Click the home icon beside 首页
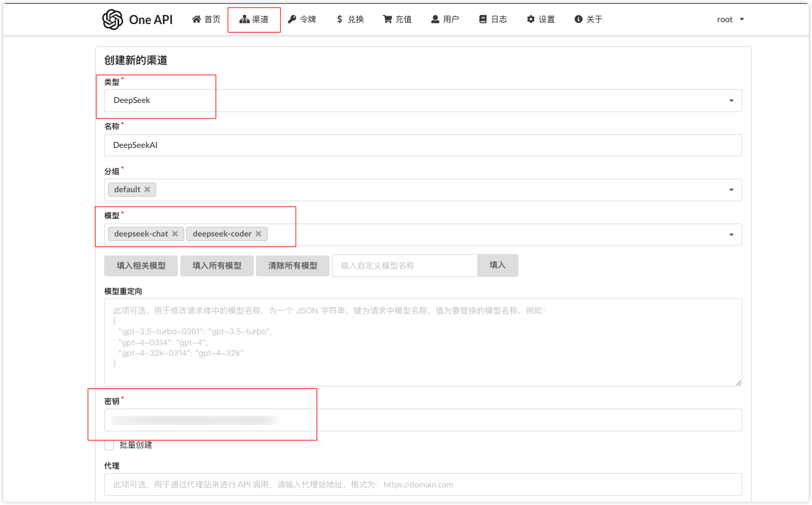Image resolution: width=812 pixels, height=505 pixels. pos(196,20)
